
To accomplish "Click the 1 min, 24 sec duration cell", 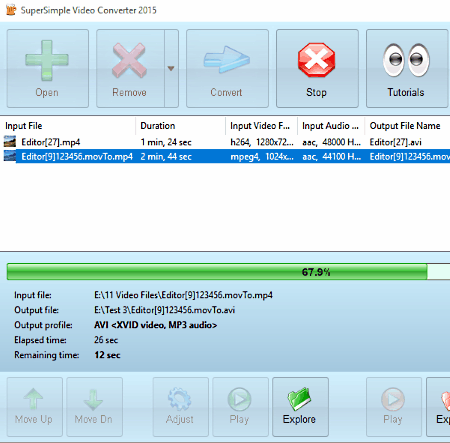I will pos(166,142).
